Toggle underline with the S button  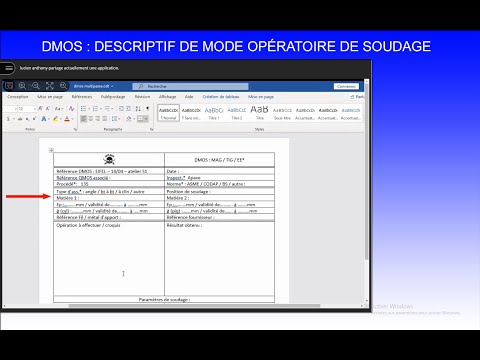pyautogui.click(x=8, y=119)
